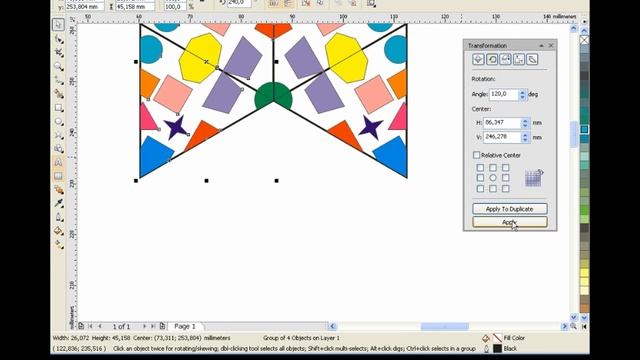This screenshot has width=640, height=360.
Task: Click horizontal scrollbar right arrow
Action: tap(565, 326)
